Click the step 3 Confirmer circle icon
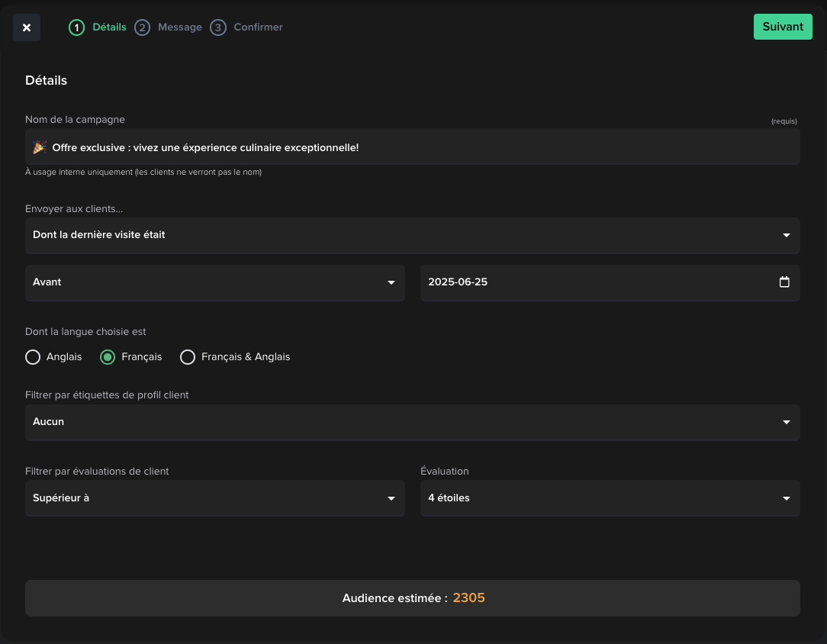The height and width of the screenshot is (644, 827). pos(218,27)
